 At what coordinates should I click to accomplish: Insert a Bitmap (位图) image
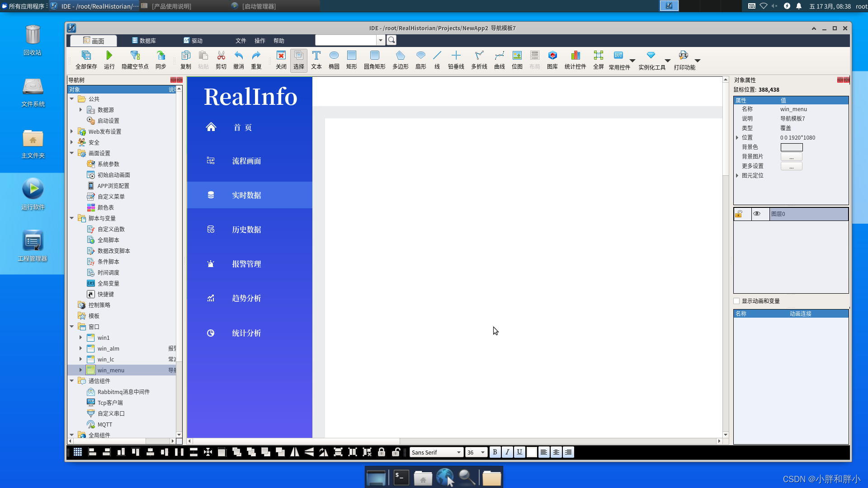tap(517, 59)
